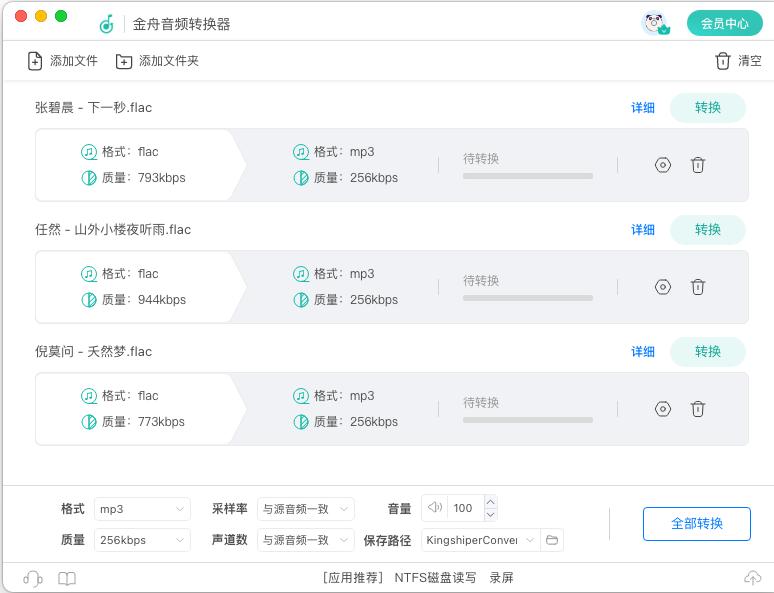
Task: Delete 任然 - 山外小楼夜听雨.flac from the list
Action: click(698, 287)
